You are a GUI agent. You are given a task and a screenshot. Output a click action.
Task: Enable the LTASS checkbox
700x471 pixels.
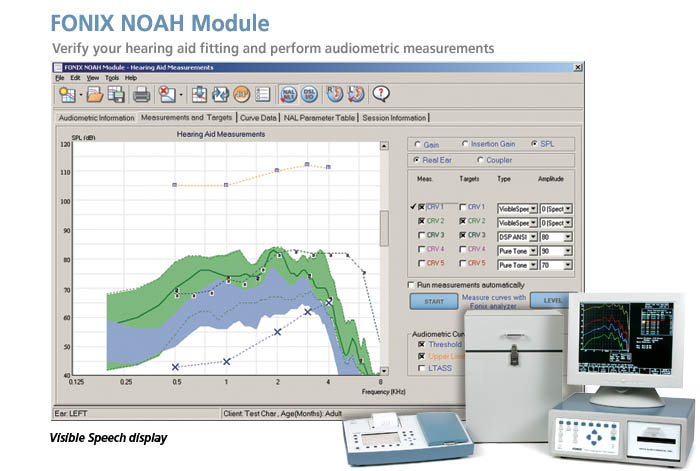pyautogui.click(x=421, y=368)
